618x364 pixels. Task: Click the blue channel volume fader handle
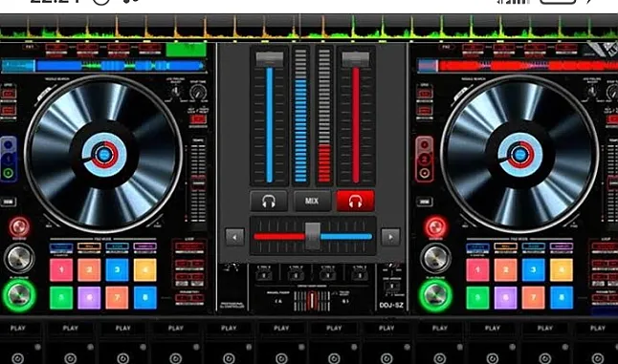270,59
